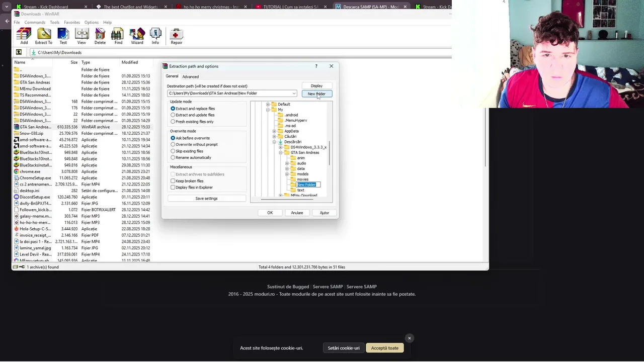Click the folder tree vertical scrollbar
The width and height of the screenshot is (644, 362).
coord(331,152)
